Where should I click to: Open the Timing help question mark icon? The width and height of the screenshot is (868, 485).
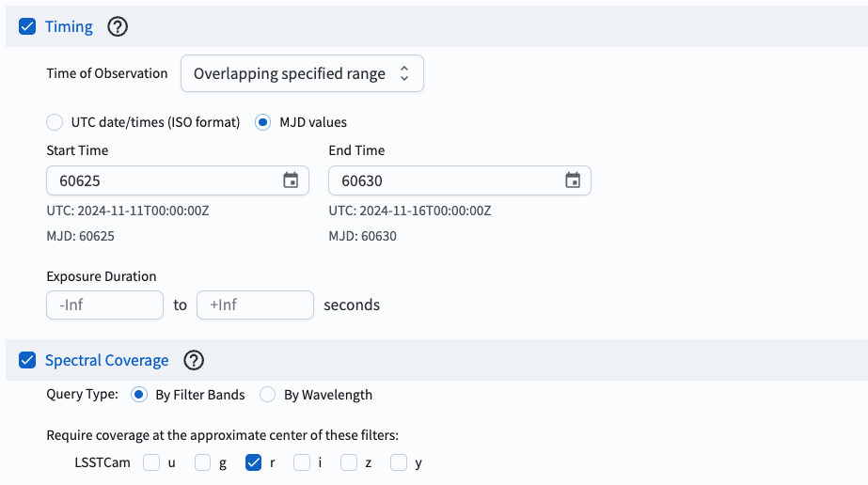click(x=117, y=27)
